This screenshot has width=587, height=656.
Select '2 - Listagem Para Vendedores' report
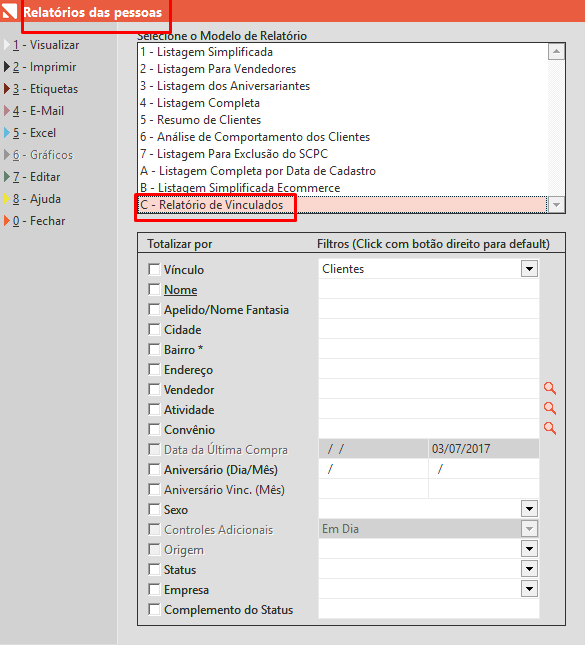pos(343,69)
